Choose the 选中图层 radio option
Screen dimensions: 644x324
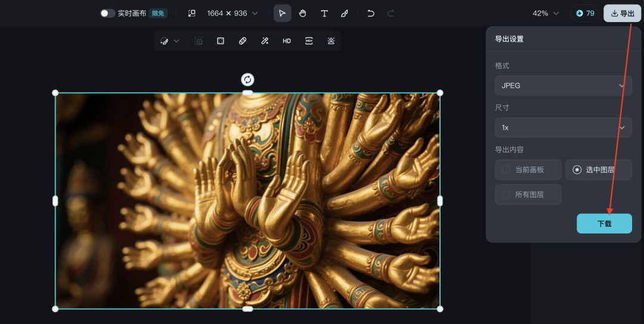[x=599, y=170]
